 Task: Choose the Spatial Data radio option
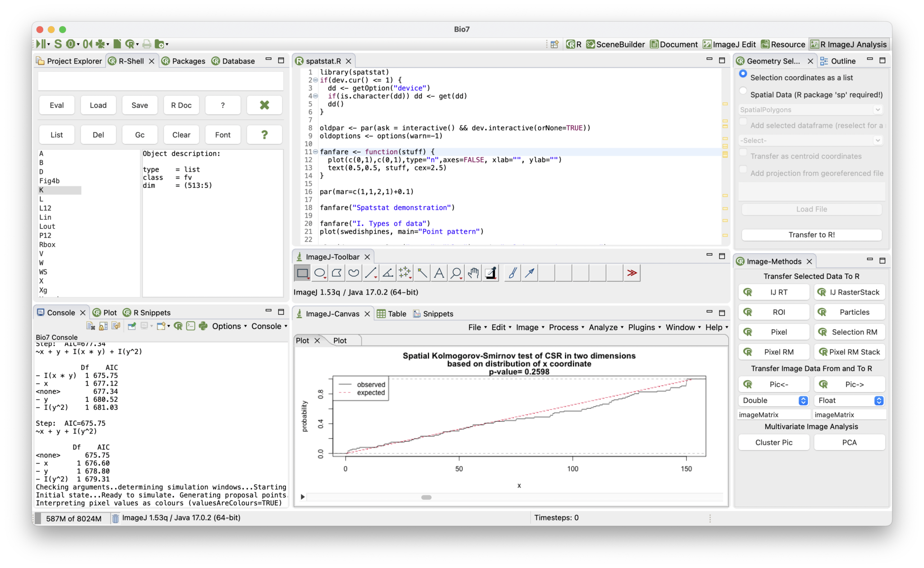pos(743,91)
